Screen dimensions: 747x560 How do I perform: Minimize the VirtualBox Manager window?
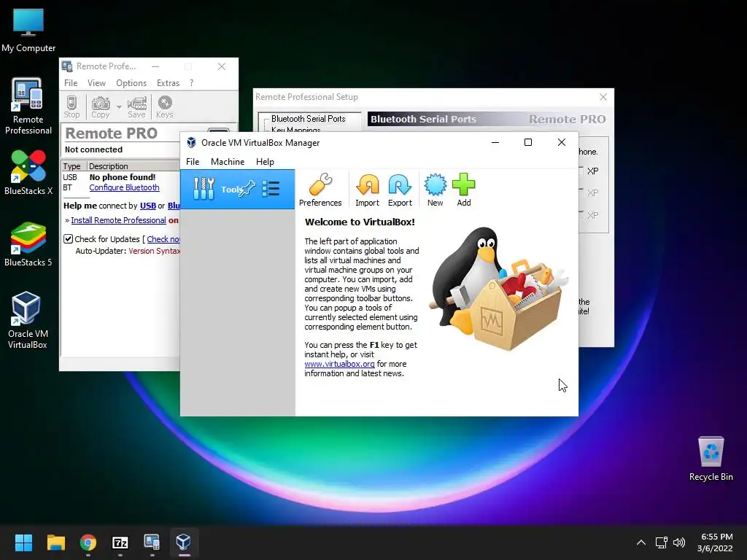tap(495, 142)
